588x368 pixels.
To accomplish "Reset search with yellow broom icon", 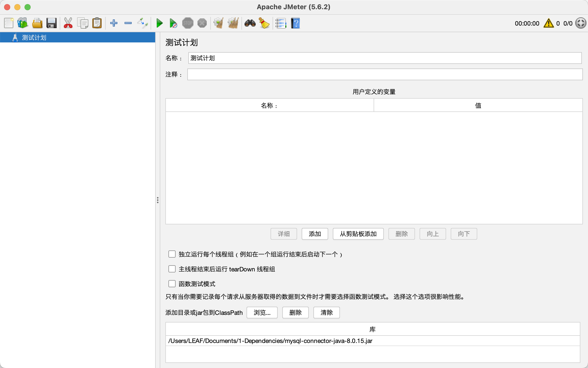I will (x=264, y=23).
